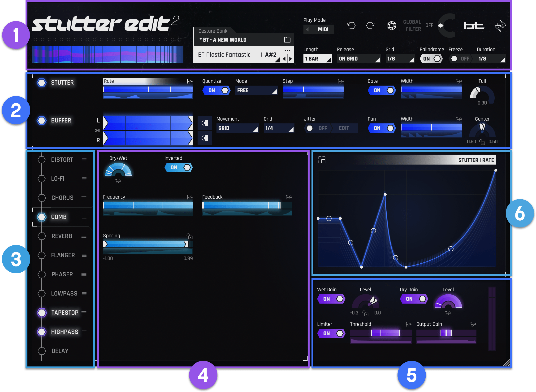Click the Threshold range slider

point(381,333)
